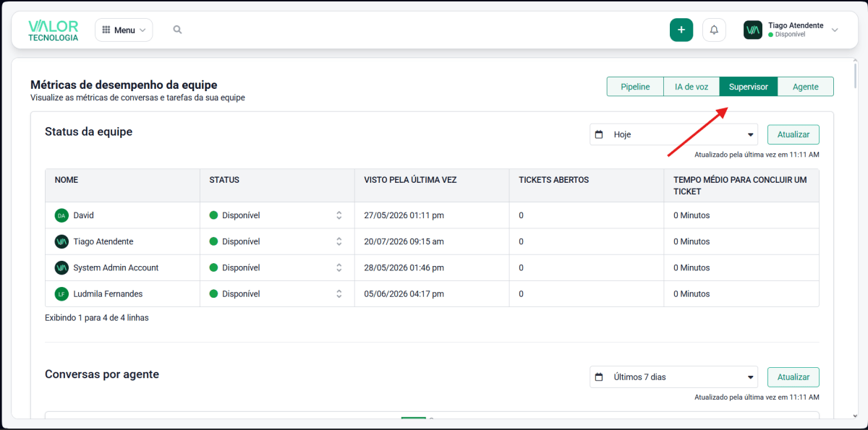868x430 pixels.
Task: Select the Supervisor tab
Action: pyautogui.click(x=749, y=87)
